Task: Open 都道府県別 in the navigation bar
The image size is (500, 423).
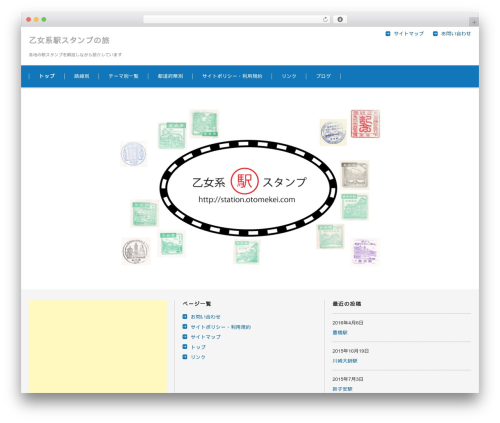Action: 170,76
